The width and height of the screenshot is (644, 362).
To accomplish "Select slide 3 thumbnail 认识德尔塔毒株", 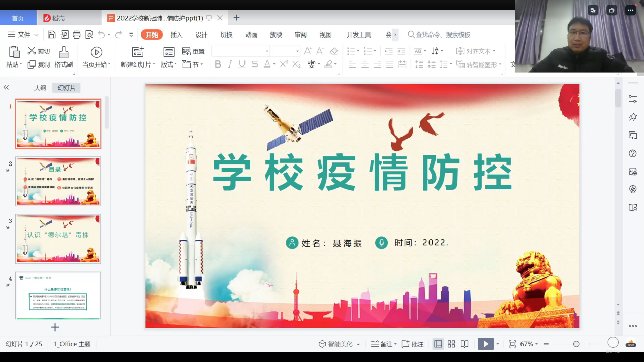I will coord(58,238).
